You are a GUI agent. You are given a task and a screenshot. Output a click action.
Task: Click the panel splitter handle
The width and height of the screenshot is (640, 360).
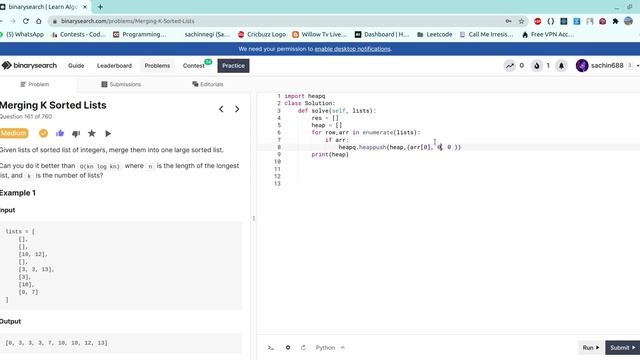[253, 218]
